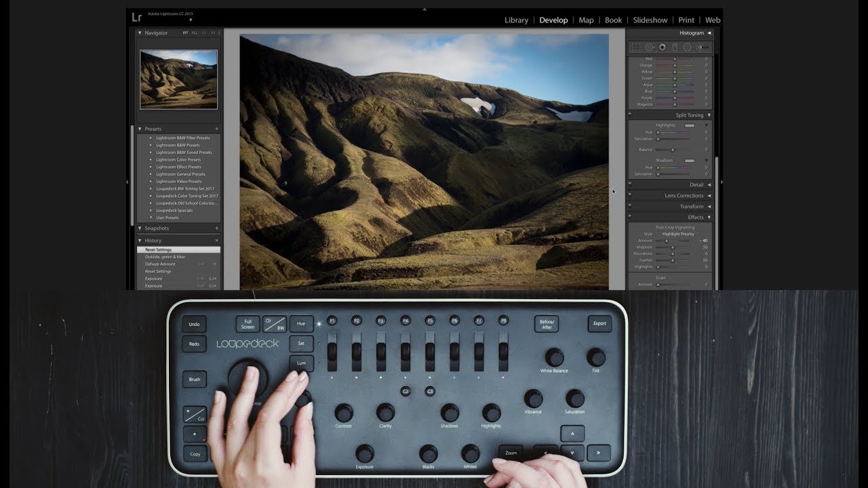The height and width of the screenshot is (488, 868).
Task: Expand Lightroom Color Presets folder
Action: [x=151, y=160]
